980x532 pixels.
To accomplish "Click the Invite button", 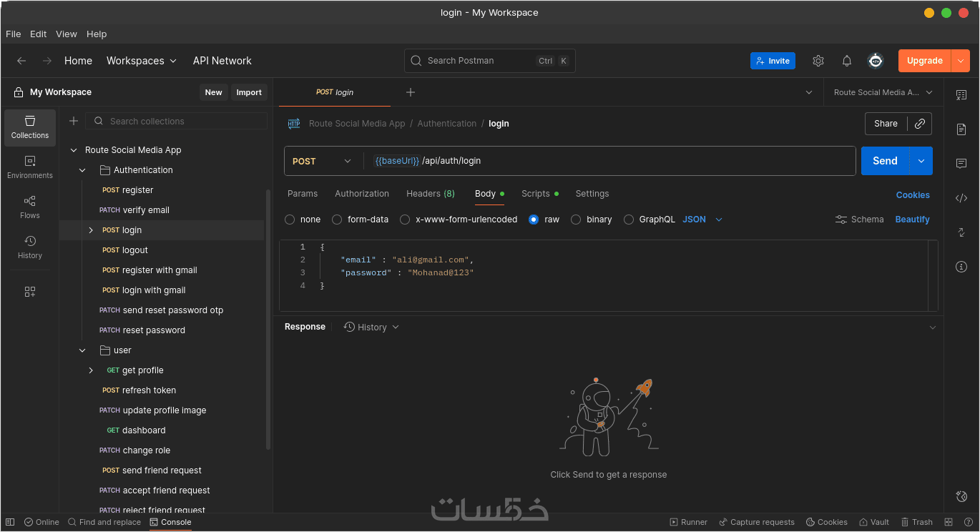I will (x=773, y=61).
